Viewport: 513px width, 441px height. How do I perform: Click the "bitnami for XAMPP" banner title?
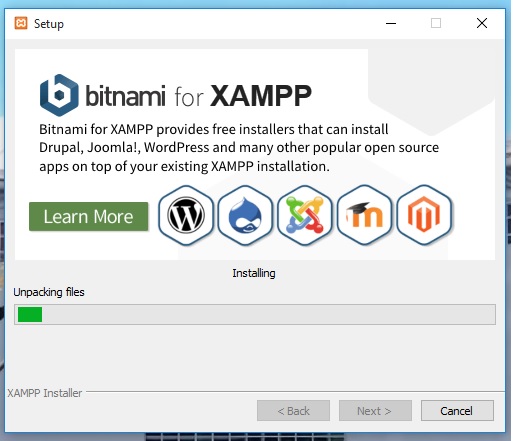click(198, 96)
